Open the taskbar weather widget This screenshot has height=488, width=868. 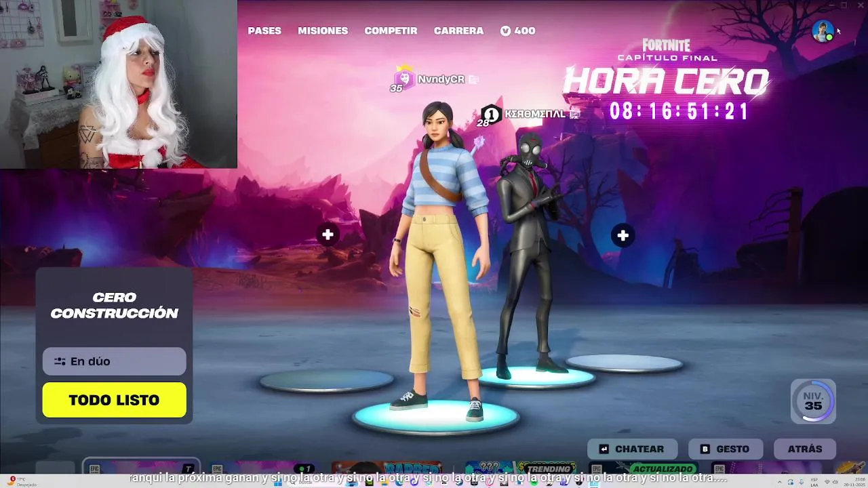[22, 481]
